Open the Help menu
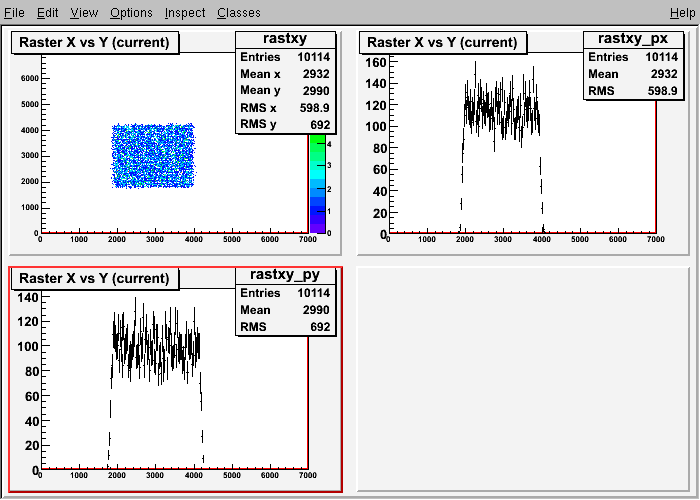700x500 pixels. coord(683,12)
